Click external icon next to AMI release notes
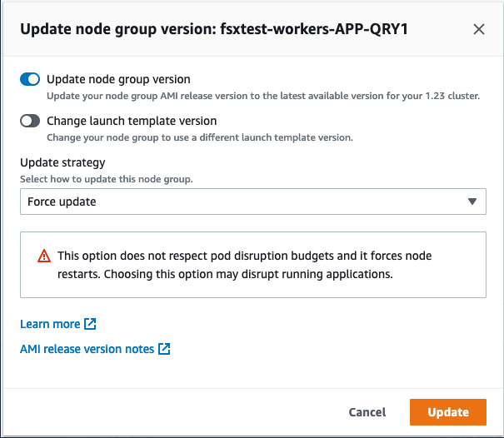Screen dimensions: 504x438 coord(164,349)
